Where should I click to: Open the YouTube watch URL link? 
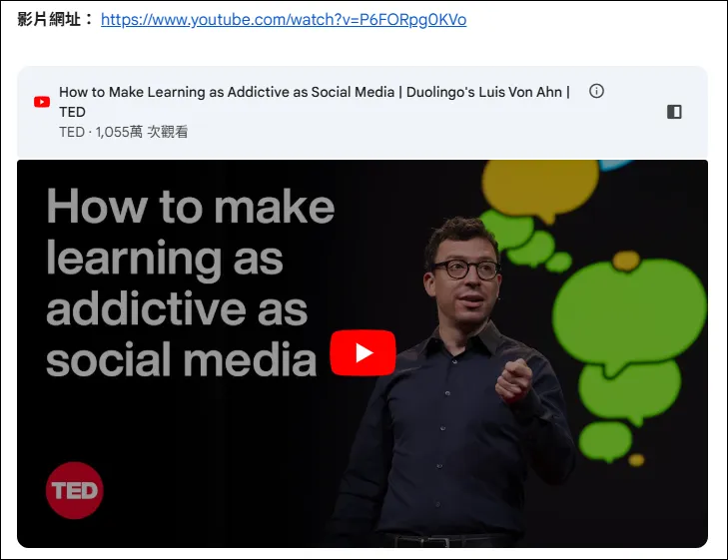pyautogui.click(x=284, y=20)
